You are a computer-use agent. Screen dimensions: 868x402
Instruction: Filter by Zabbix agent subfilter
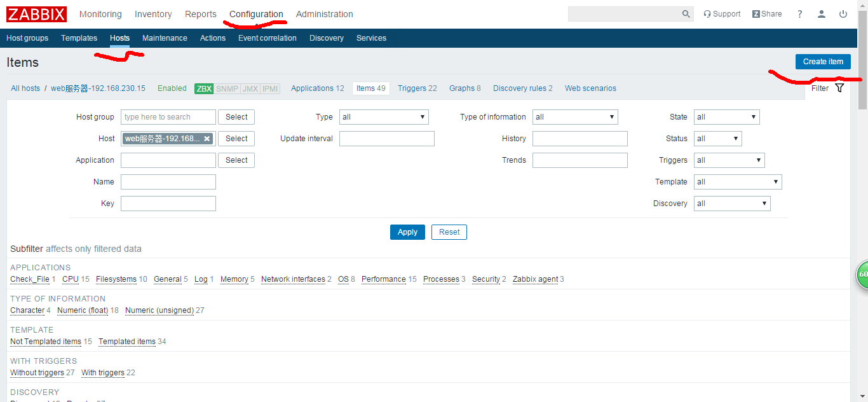[535, 279]
